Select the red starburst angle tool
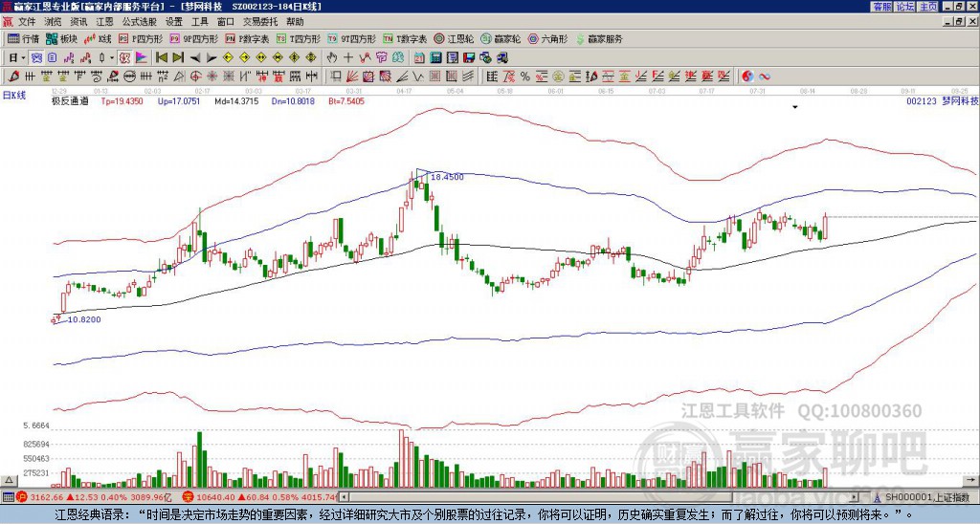The image size is (980, 524). pos(212,76)
